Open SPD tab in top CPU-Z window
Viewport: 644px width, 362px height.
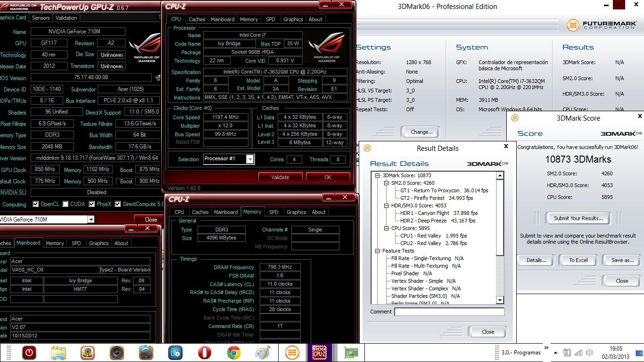pyautogui.click(x=270, y=19)
